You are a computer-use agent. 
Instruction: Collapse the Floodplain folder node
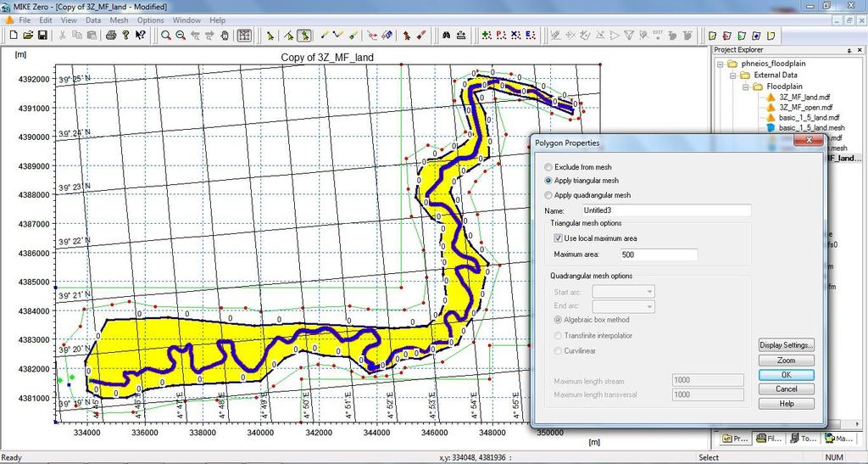(x=745, y=87)
